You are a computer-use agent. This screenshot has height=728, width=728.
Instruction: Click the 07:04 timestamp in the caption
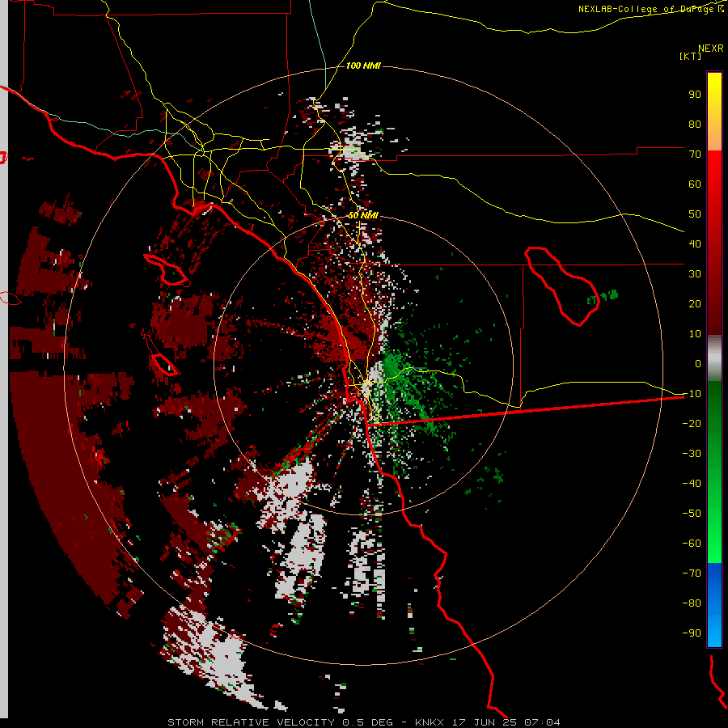click(542, 722)
